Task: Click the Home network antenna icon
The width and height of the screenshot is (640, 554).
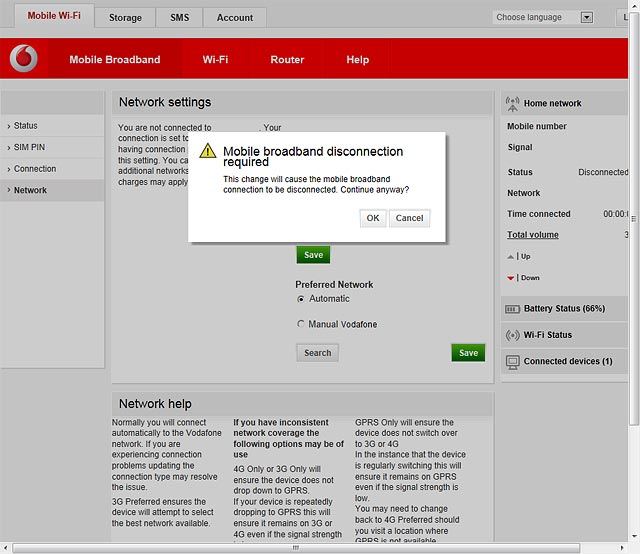Action: 512,104
